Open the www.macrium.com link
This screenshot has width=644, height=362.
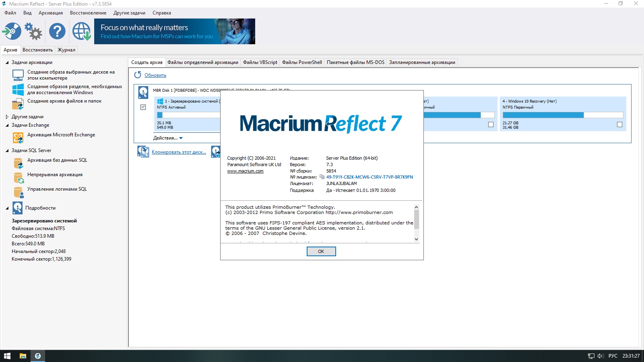click(245, 171)
